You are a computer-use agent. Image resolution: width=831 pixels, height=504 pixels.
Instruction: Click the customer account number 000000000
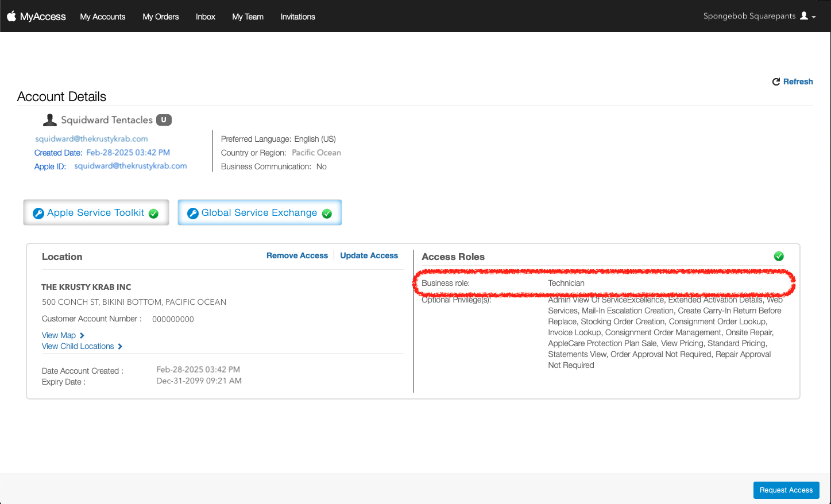click(x=173, y=319)
